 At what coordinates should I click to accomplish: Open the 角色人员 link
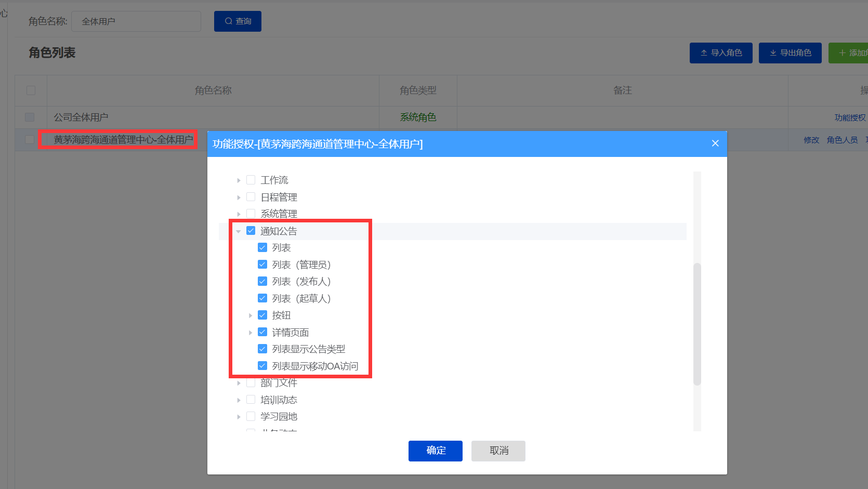tap(843, 140)
